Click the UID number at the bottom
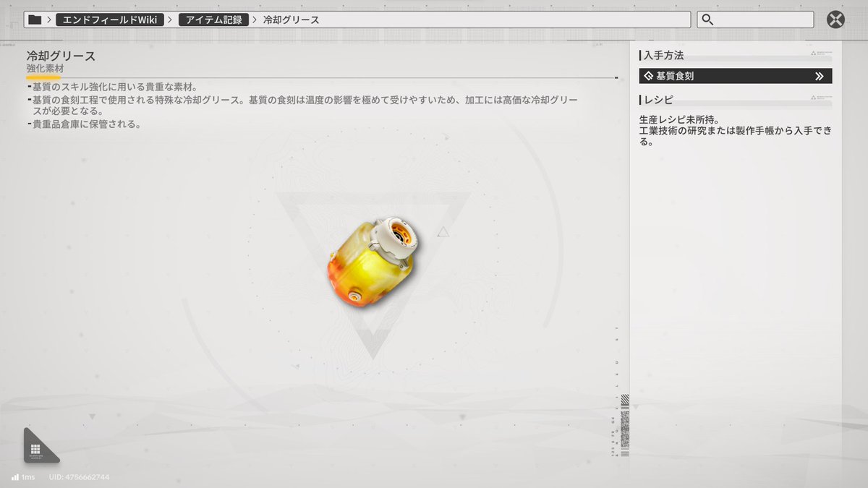The image size is (868, 488). pos(78,477)
